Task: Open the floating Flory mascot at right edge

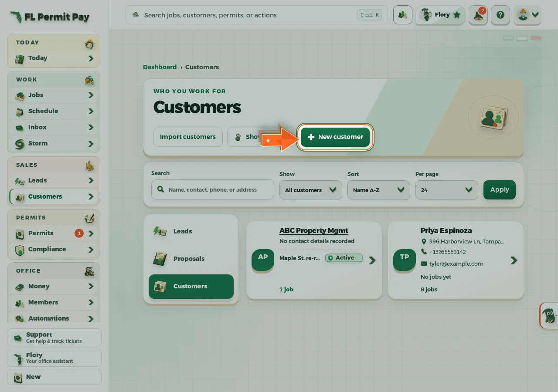Action: [x=549, y=315]
